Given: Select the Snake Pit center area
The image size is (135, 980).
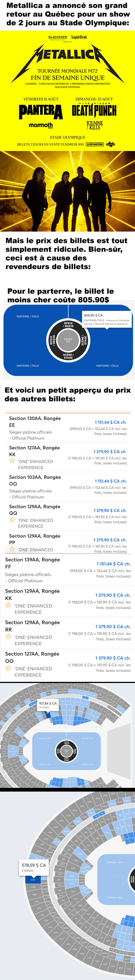Looking at the screenshot, I should tap(68, 340).
